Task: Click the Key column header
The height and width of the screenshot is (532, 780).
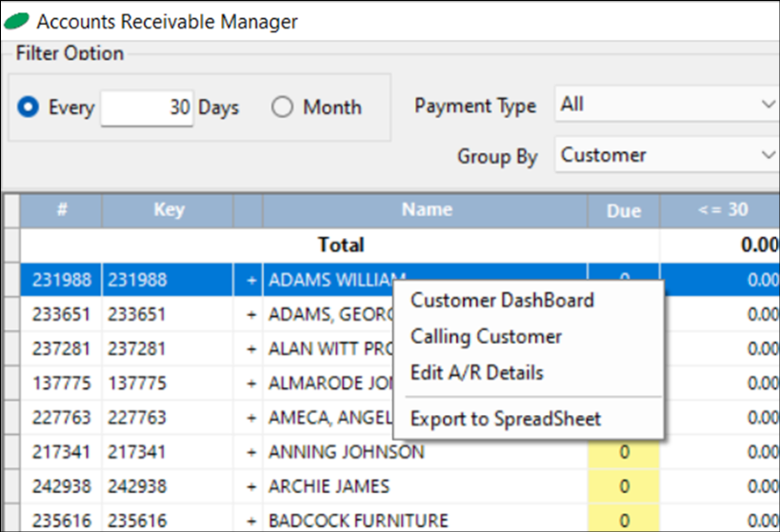Action: (x=168, y=210)
